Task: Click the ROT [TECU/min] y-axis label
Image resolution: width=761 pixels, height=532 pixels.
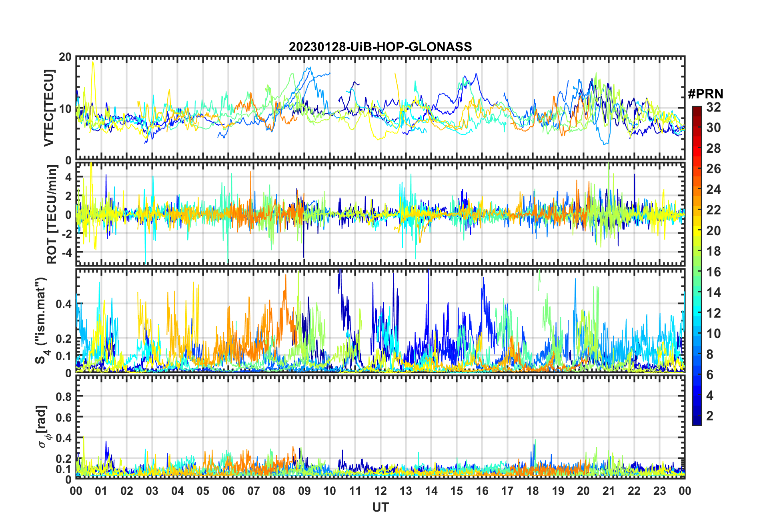Action: click(x=52, y=214)
